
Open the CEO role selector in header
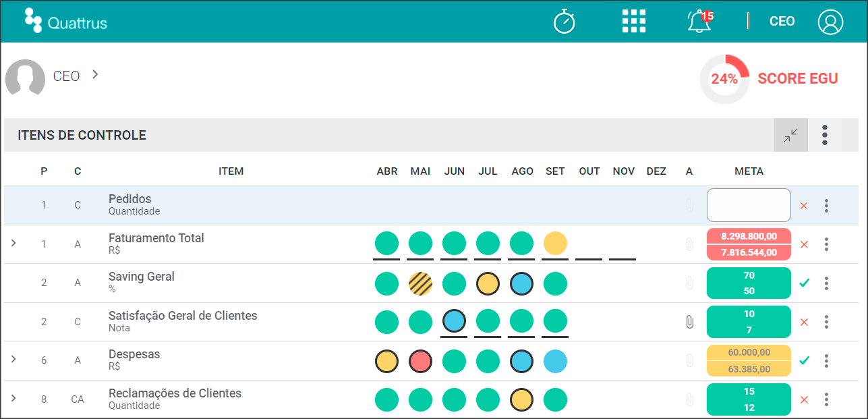click(x=782, y=22)
